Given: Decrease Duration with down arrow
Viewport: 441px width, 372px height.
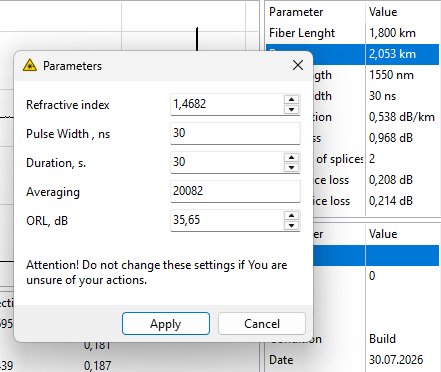Looking at the screenshot, I should [292, 167].
